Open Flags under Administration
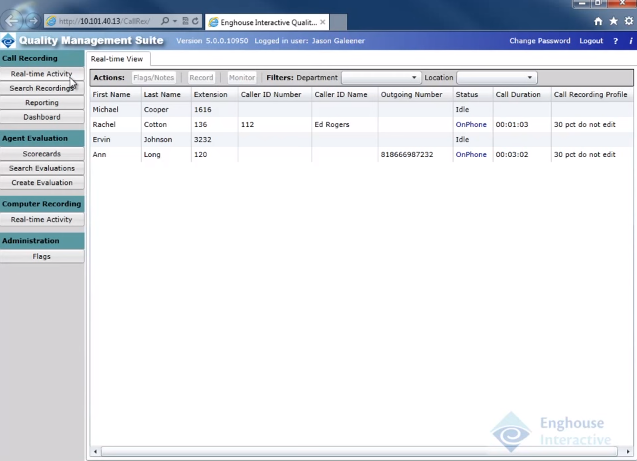The image size is (637, 461). click(42, 256)
